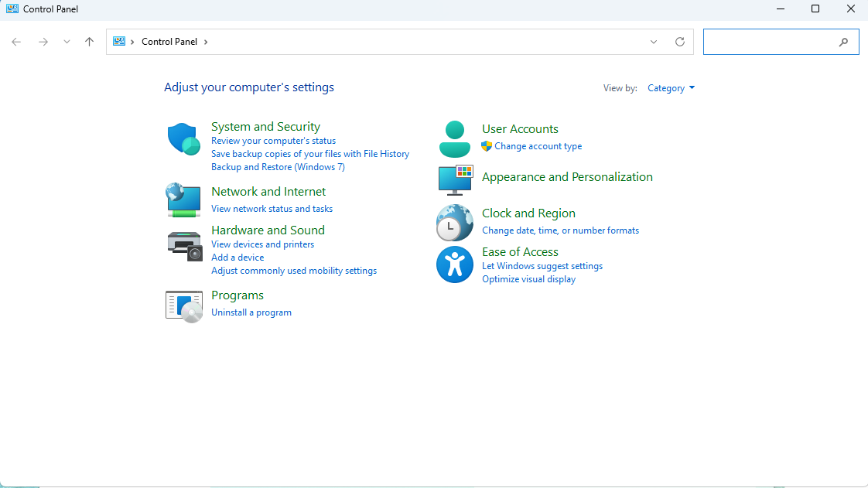Click the Control Panel icon in the address bar

click(x=118, y=41)
